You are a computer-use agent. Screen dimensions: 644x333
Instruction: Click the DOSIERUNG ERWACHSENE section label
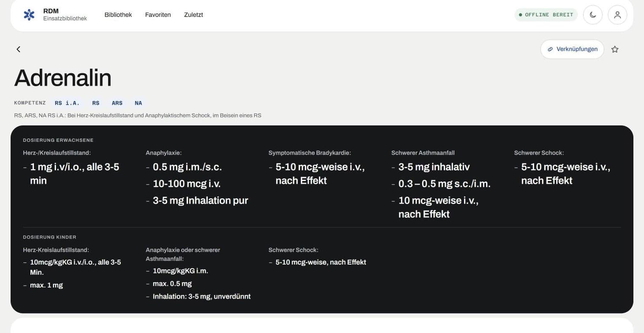coord(58,140)
